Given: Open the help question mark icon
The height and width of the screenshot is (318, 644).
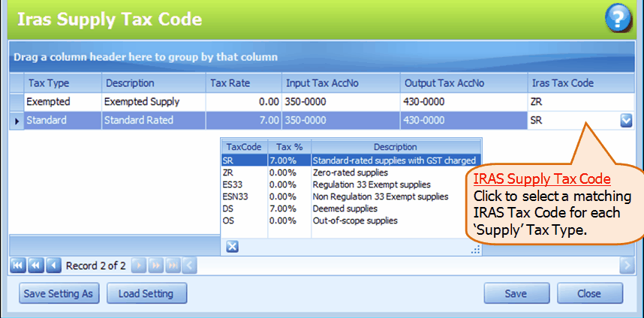Looking at the screenshot, I should coord(619,18).
